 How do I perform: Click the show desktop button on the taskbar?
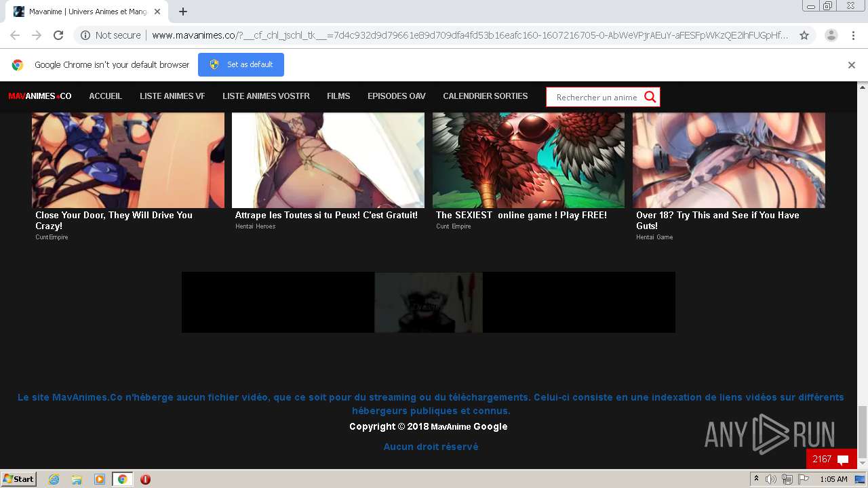coord(861,479)
